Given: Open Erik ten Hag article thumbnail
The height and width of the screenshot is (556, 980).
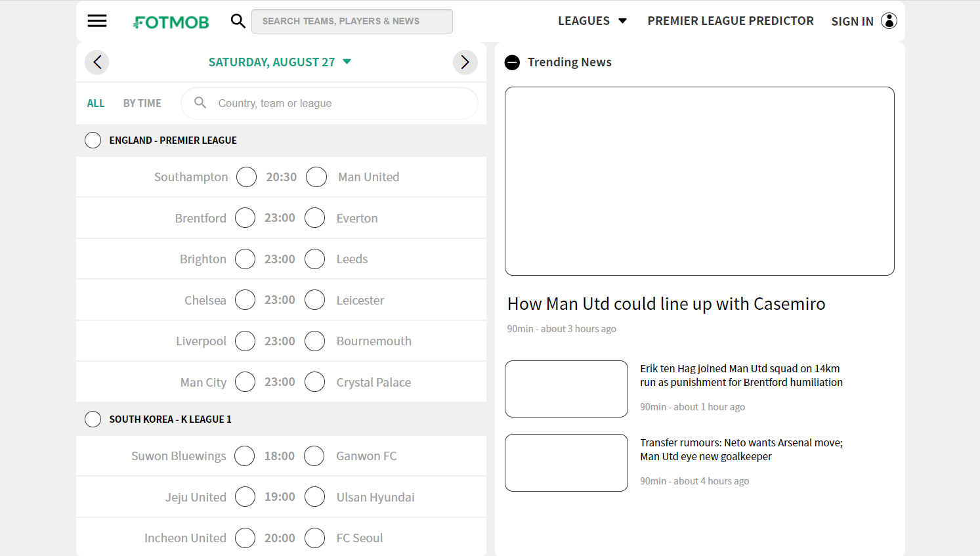Looking at the screenshot, I should coord(566,389).
